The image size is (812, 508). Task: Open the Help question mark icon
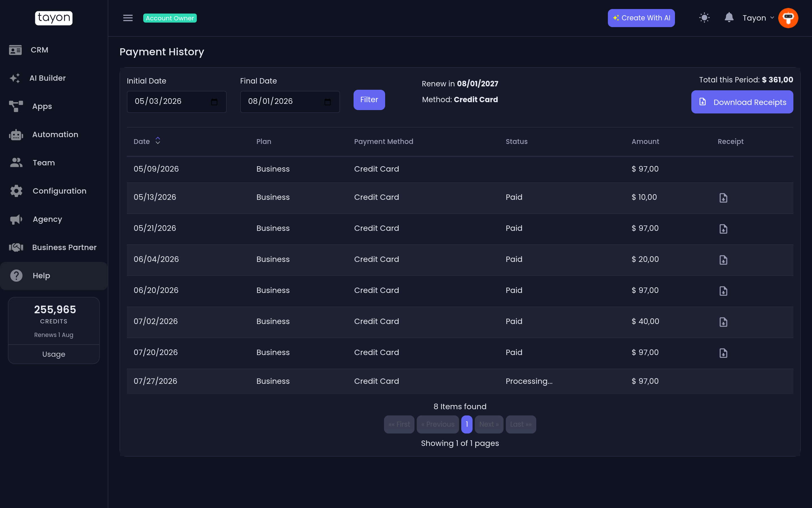click(x=16, y=276)
